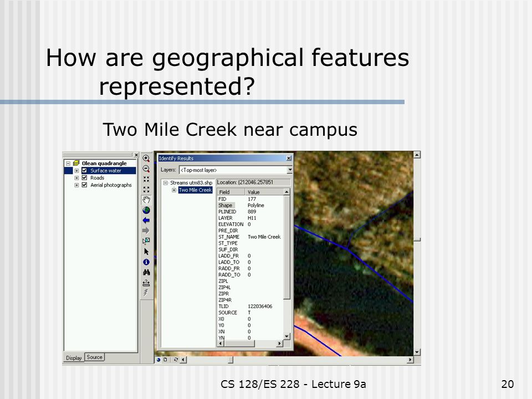Click the Value column header
532x399 pixels.
tap(264, 192)
